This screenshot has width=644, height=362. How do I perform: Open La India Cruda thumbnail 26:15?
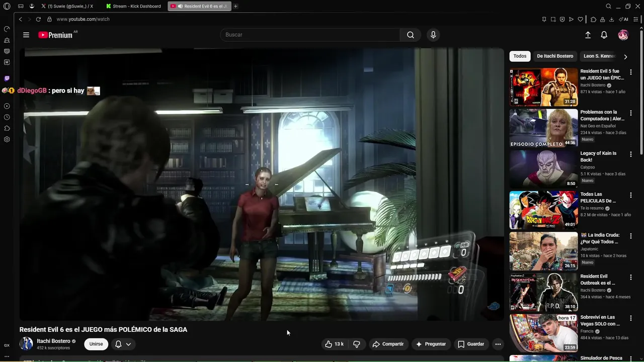(543, 251)
